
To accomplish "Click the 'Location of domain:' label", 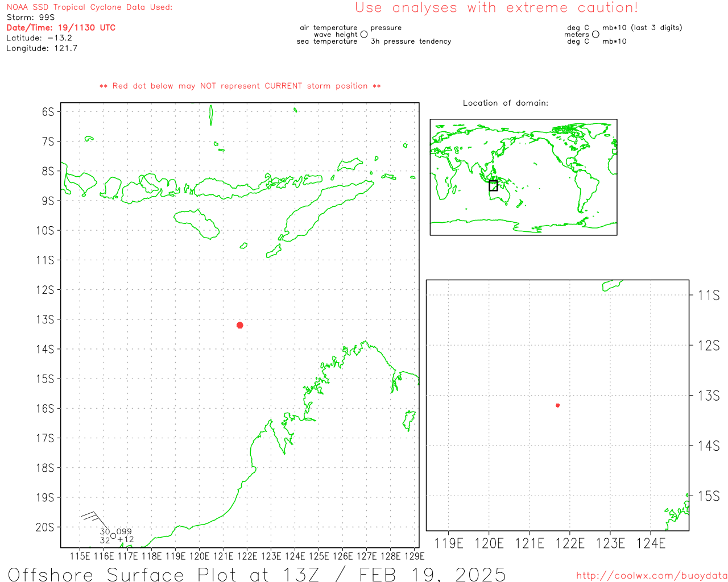I will pos(506,103).
